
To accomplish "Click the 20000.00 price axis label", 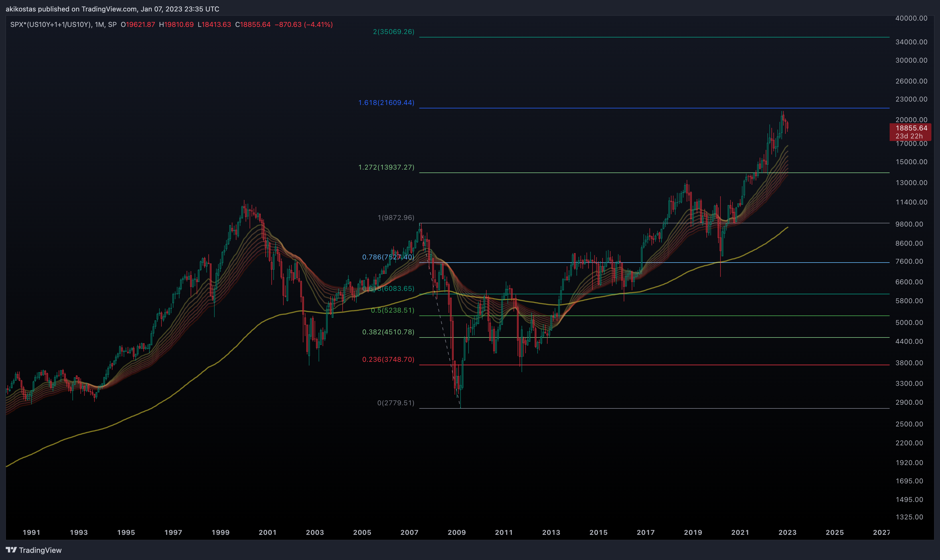I will pyautogui.click(x=911, y=120).
